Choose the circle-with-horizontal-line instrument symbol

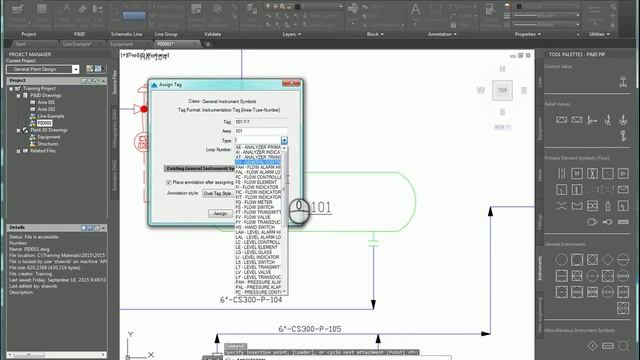click(x=623, y=260)
